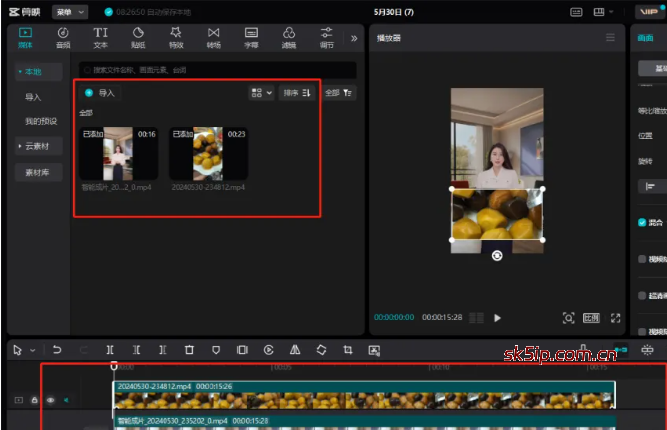Image resolution: width=667 pixels, height=430 pixels.
Task: Uncheck the 混合 checkbox
Action: click(642, 222)
